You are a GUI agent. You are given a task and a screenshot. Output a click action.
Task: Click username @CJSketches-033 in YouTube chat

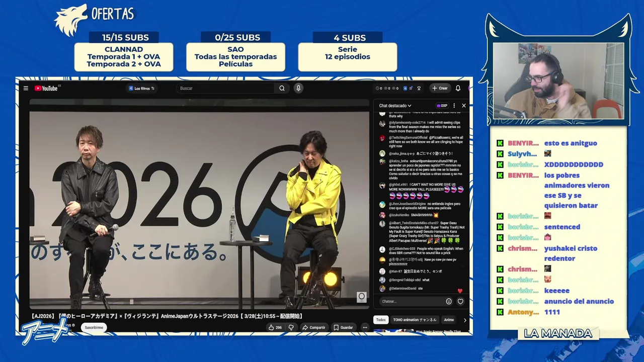pos(402,248)
